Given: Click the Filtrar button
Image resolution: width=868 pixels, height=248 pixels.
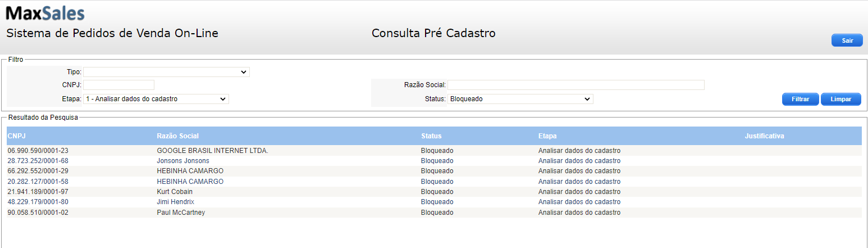Looking at the screenshot, I should (801, 99).
